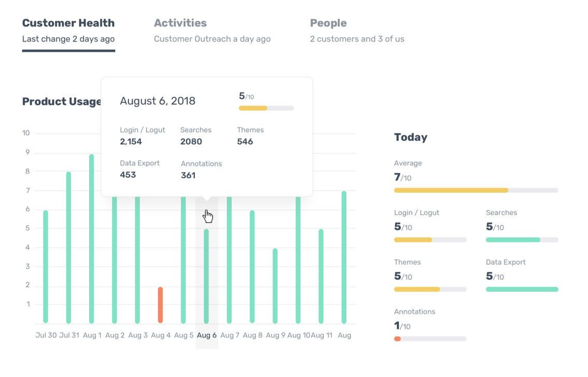Click the Jul 31 chart bar

(69, 247)
